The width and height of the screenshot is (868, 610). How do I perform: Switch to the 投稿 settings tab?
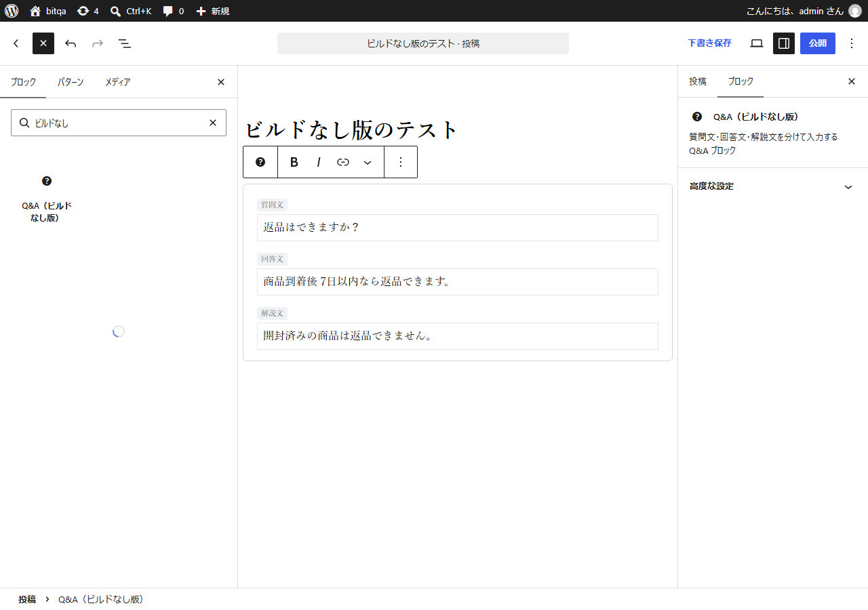point(698,81)
